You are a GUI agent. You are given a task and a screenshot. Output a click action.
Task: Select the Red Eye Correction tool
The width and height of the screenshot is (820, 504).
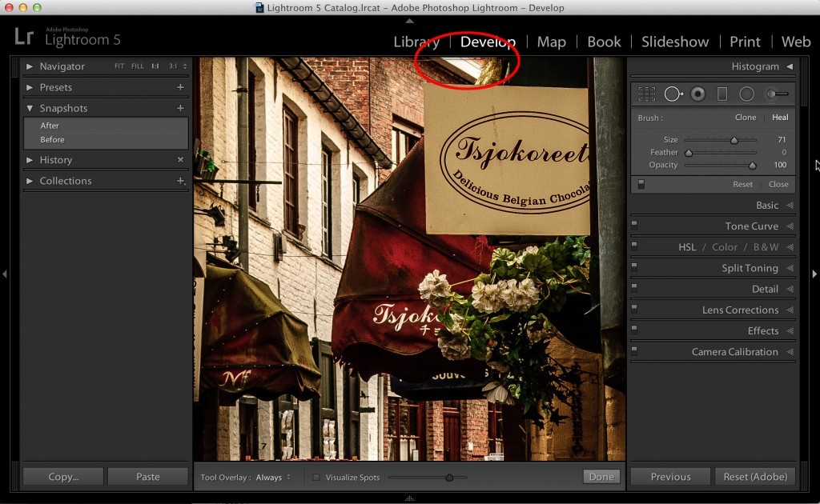697,94
